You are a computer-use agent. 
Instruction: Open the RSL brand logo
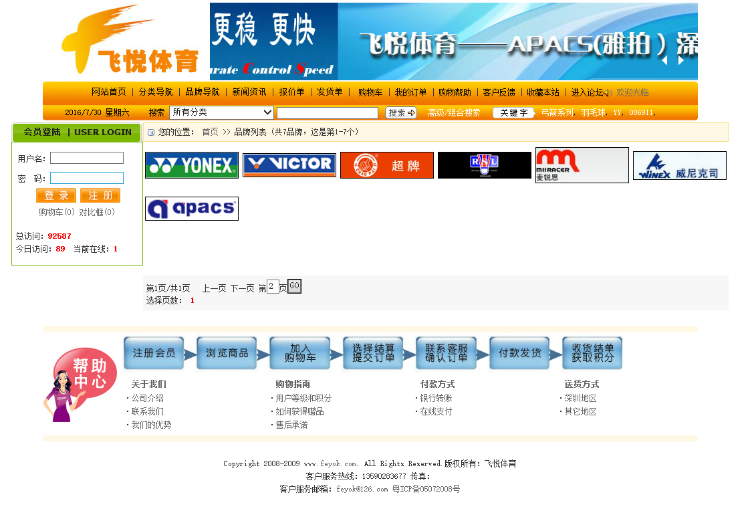485,165
